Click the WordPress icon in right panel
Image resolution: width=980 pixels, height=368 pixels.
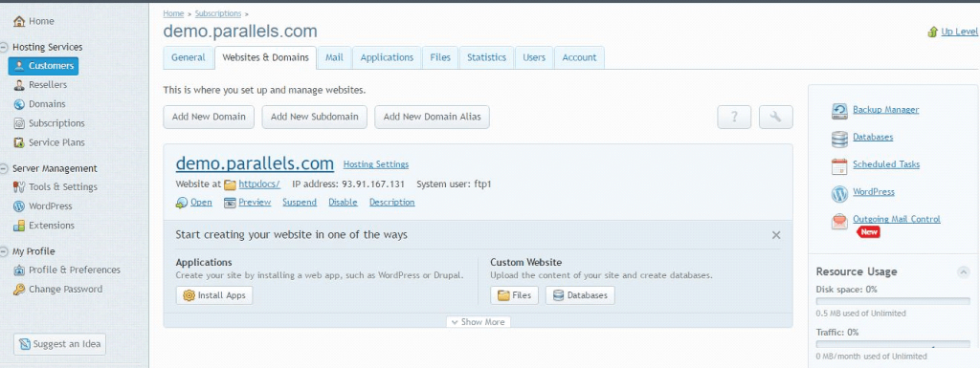pos(839,194)
